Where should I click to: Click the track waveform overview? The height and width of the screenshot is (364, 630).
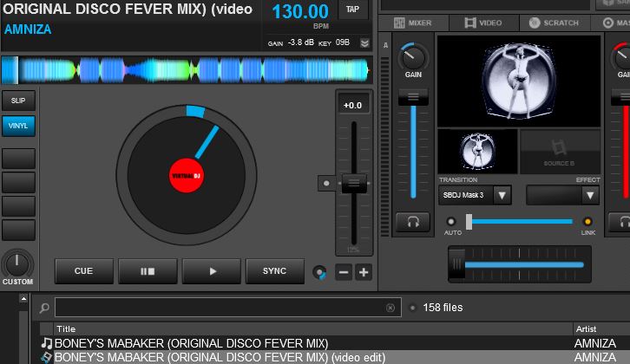pos(186,70)
